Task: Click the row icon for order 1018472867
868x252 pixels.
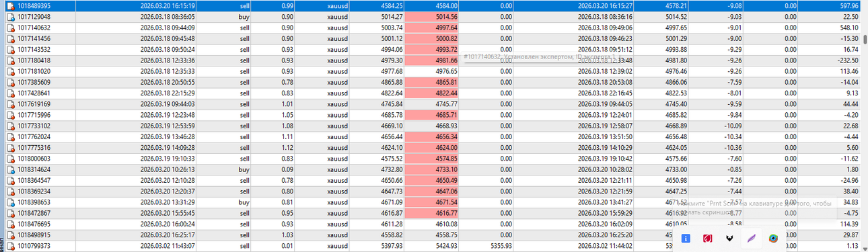Action: tap(10, 213)
